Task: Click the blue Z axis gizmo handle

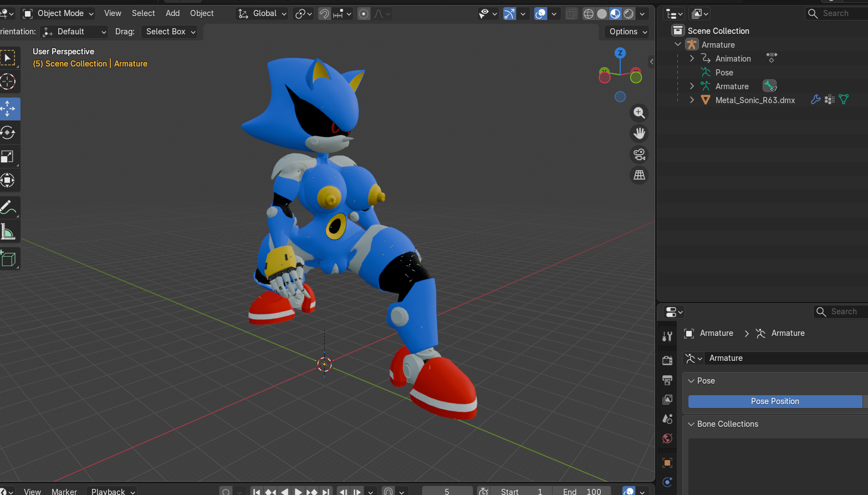Action: click(620, 53)
